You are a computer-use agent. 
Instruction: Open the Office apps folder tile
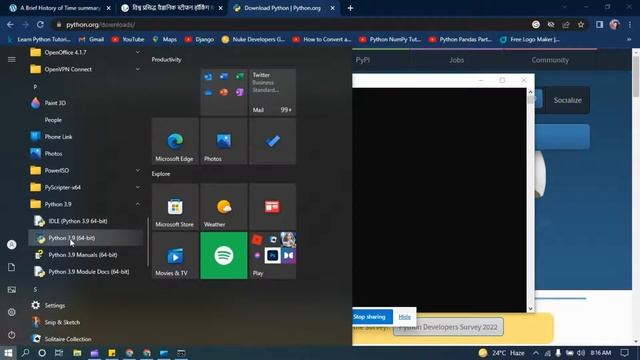coord(224,92)
